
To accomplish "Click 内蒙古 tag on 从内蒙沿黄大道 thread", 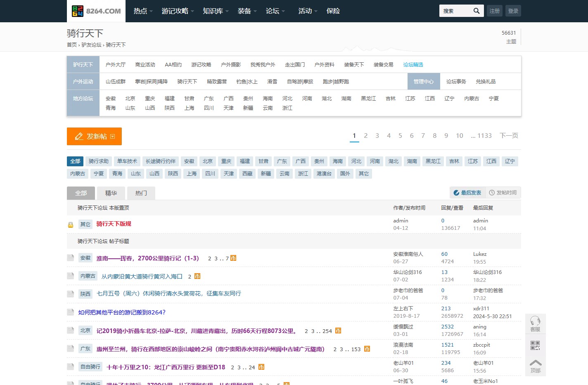I will point(88,276).
